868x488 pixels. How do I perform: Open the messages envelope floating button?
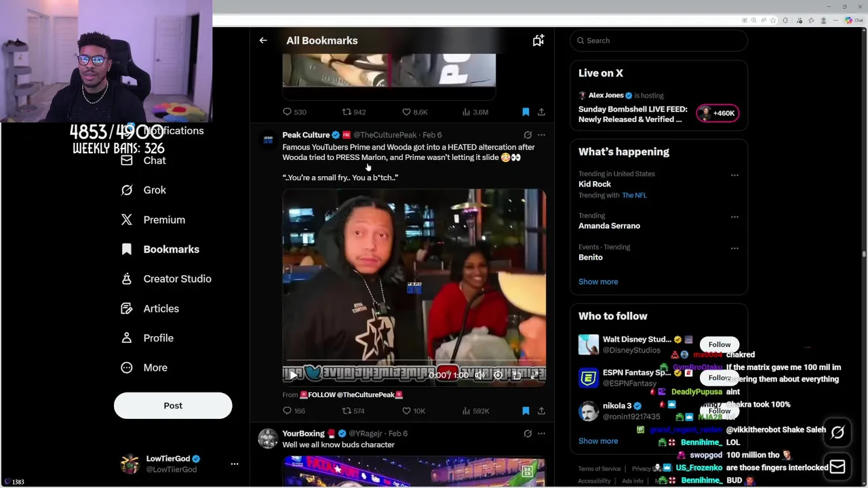[837, 466]
